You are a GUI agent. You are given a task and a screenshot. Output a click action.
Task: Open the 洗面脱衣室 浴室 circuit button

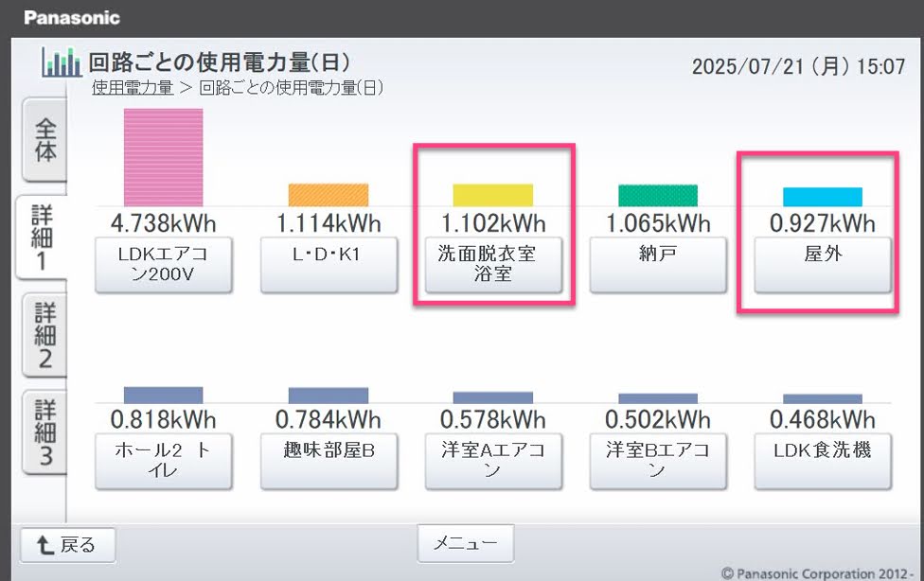coord(492,265)
